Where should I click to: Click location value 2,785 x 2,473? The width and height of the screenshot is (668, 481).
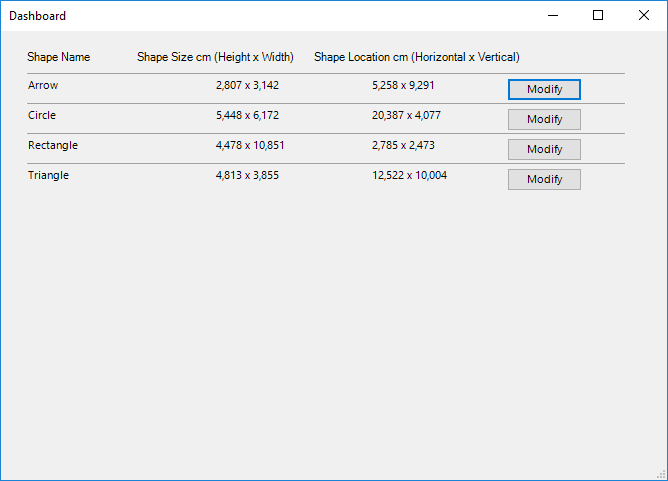[x=403, y=145]
